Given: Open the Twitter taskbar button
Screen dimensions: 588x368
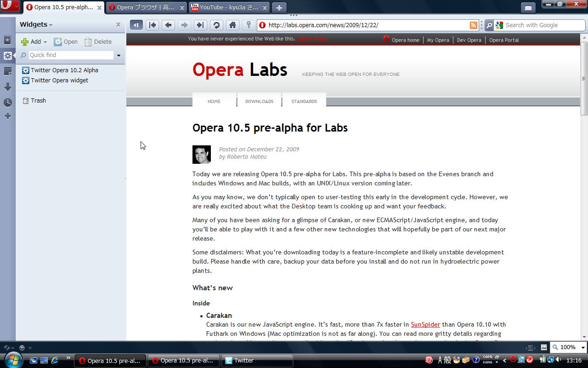Looking at the screenshot, I should 257,361.
